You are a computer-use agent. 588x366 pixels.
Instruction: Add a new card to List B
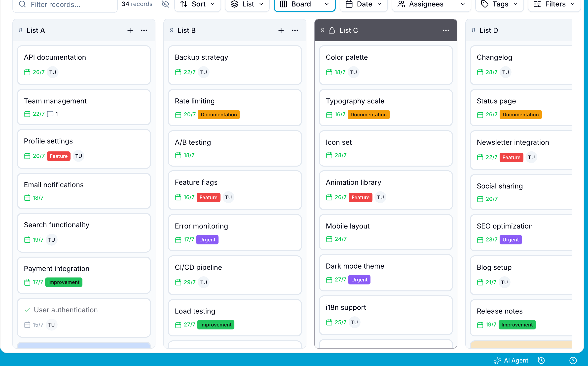(281, 30)
